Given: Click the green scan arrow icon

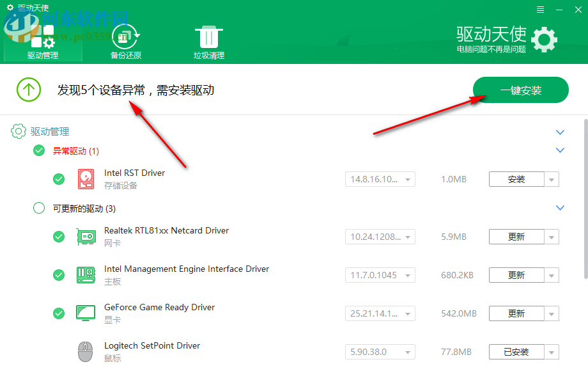Looking at the screenshot, I should (x=28, y=90).
